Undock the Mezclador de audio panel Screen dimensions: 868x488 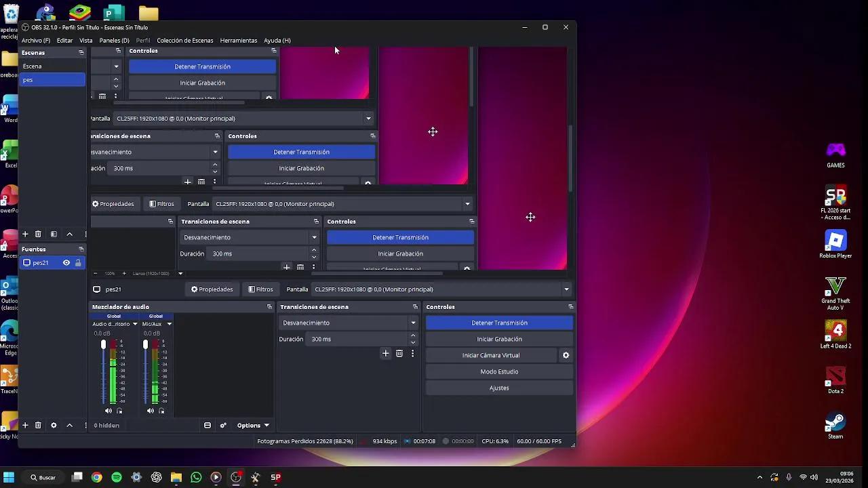click(269, 307)
